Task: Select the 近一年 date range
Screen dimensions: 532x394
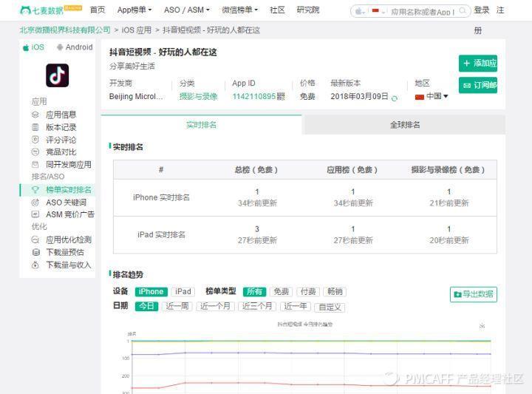Action: click(296, 307)
